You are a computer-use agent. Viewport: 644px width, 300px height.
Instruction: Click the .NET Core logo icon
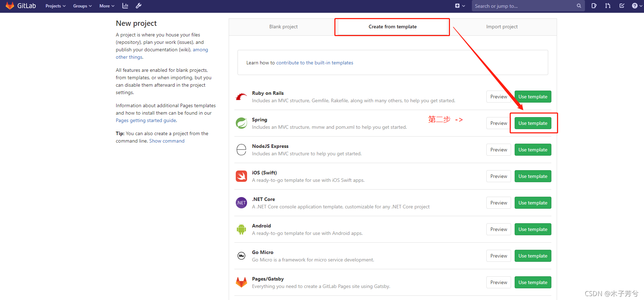[x=241, y=203]
